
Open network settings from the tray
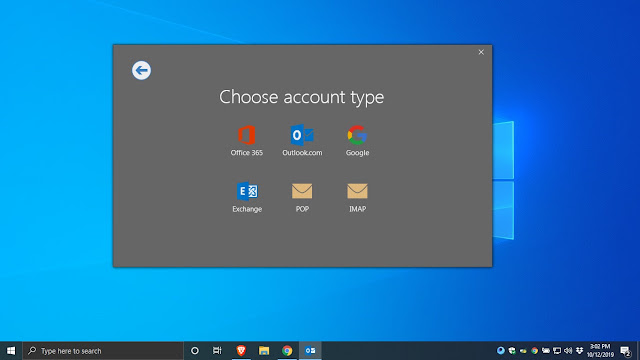pyautogui.click(x=557, y=351)
